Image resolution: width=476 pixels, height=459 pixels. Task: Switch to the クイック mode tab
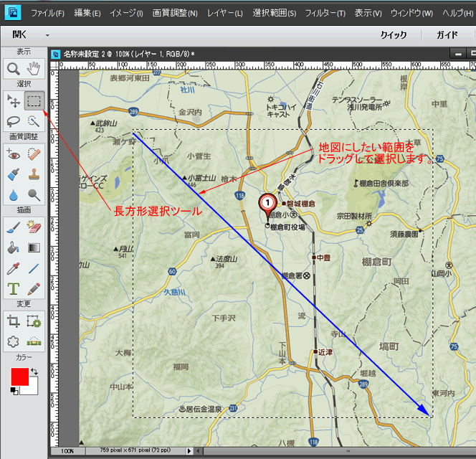(x=394, y=35)
